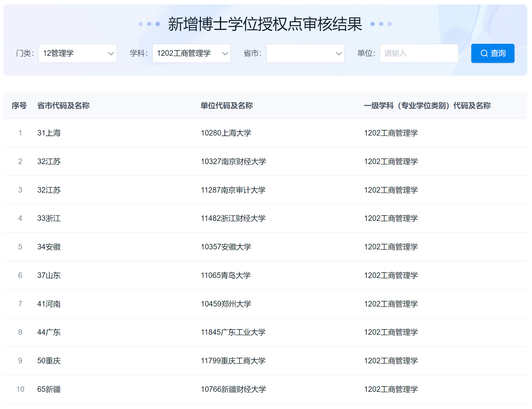The width and height of the screenshot is (532, 409).
Task: Click the chevron arrow in 门类 selector
Action: tap(111, 53)
